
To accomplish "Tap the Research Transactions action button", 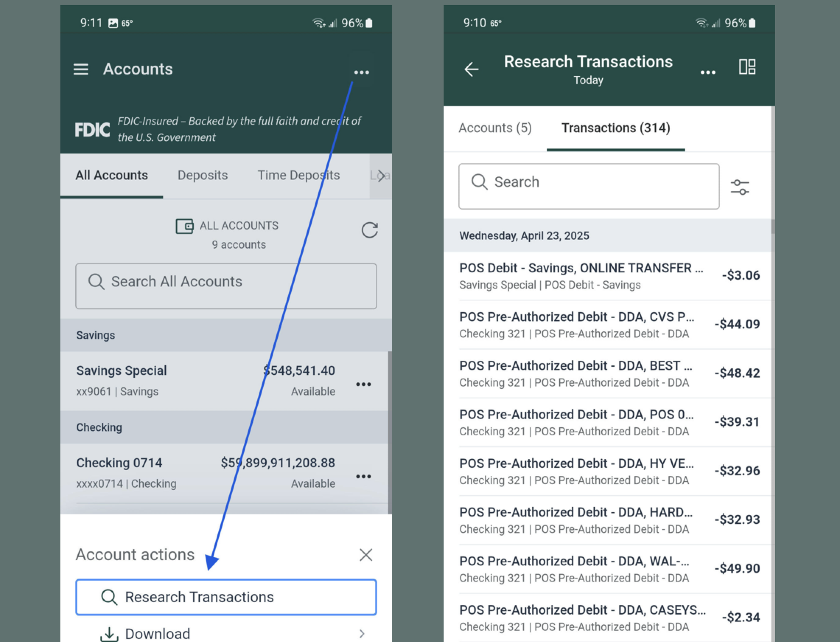I will [226, 597].
